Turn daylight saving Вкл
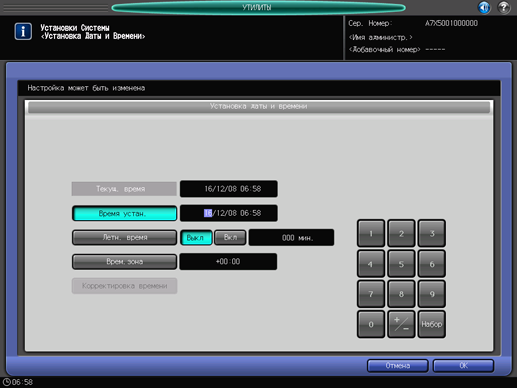 click(230, 238)
